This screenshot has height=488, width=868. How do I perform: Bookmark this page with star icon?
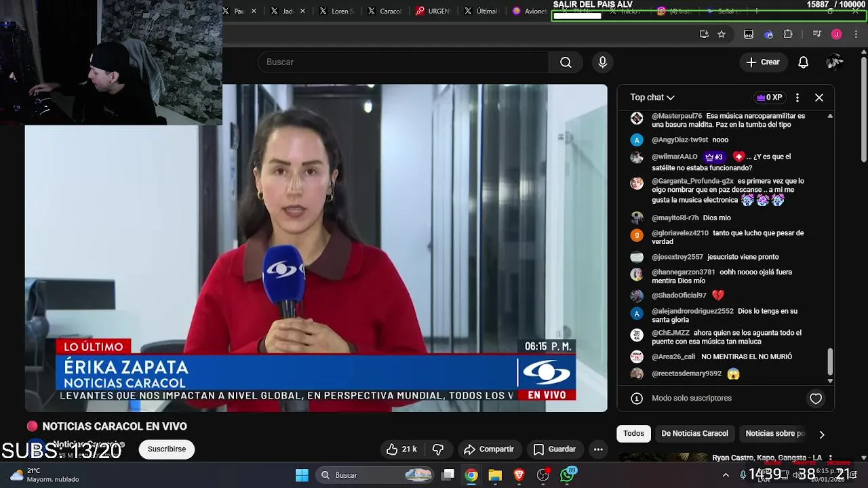click(x=722, y=34)
